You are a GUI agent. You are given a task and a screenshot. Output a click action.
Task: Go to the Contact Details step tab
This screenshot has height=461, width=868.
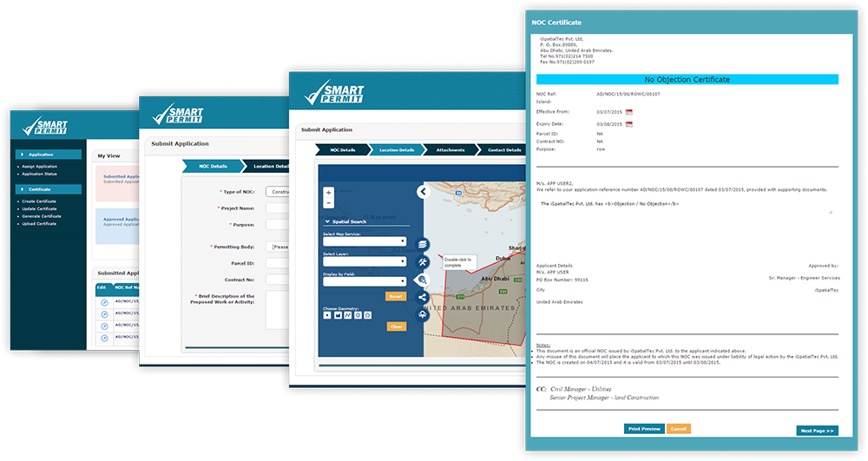(503, 150)
